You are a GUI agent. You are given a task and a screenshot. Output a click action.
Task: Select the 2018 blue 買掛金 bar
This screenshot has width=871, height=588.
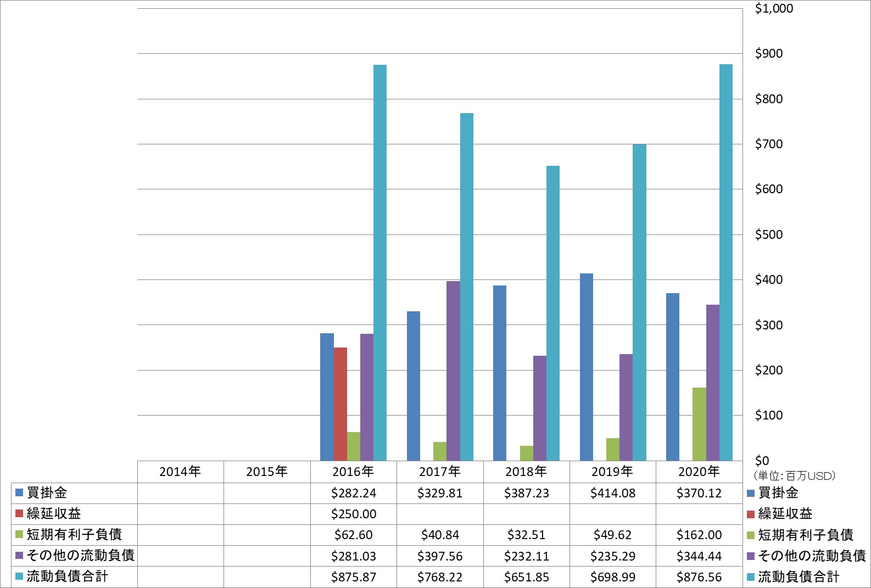[500, 373]
